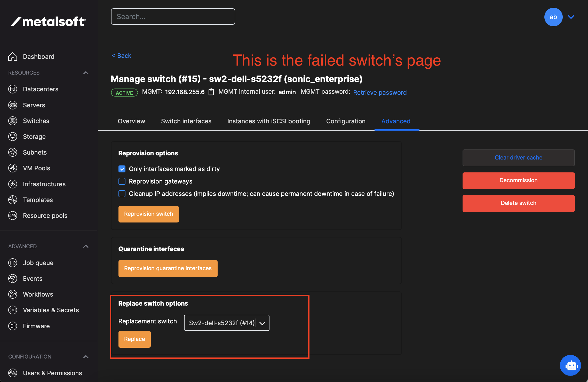The height and width of the screenshot is (382, 588).
Task: Click the Clear driver cache button
Action: 518,158
